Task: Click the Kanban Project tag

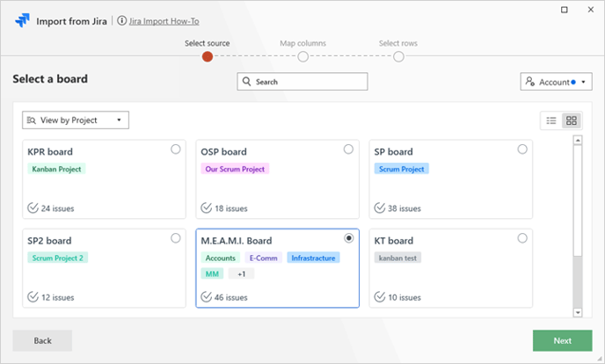Action: (x=56, y=169)
